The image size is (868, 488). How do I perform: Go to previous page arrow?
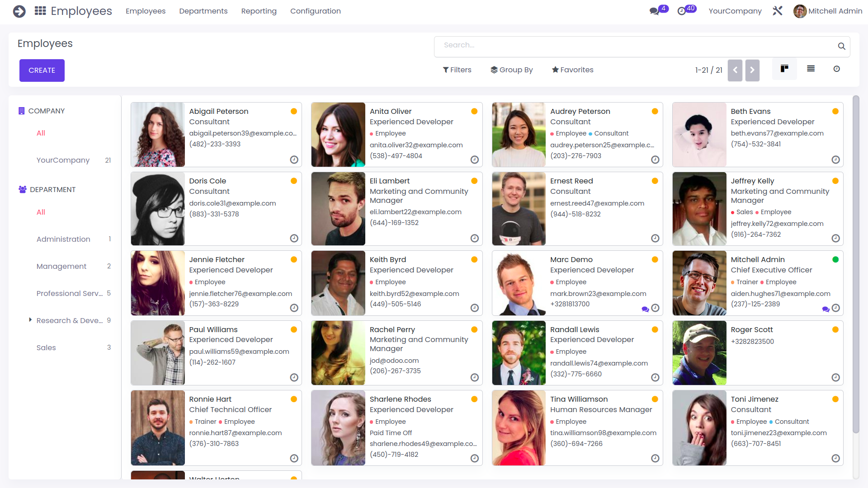(x=735, y=70)
